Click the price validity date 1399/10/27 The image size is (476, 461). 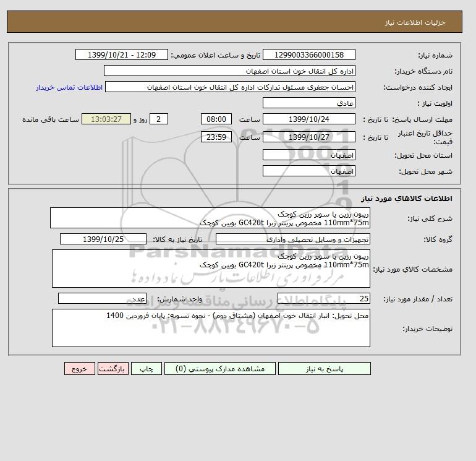point(308,137)
